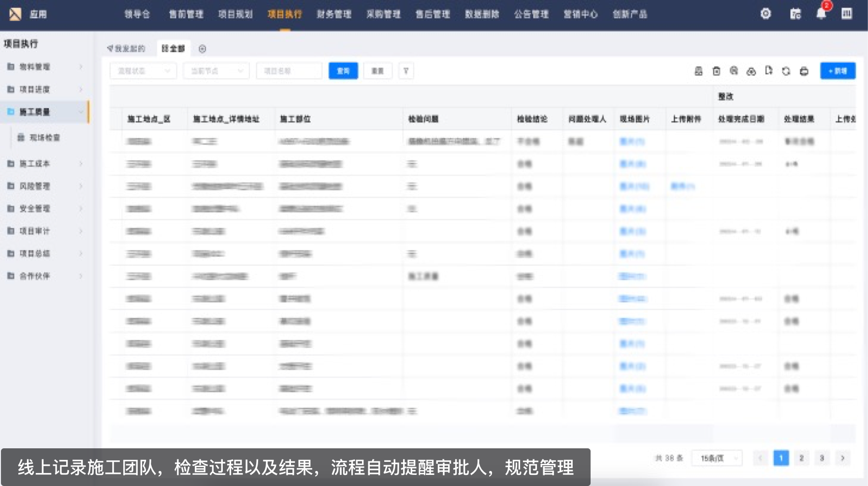Viewport: 868px width, 486px height.
Task: Click the cloud upload icon
Action: click(x=751, y=71)
